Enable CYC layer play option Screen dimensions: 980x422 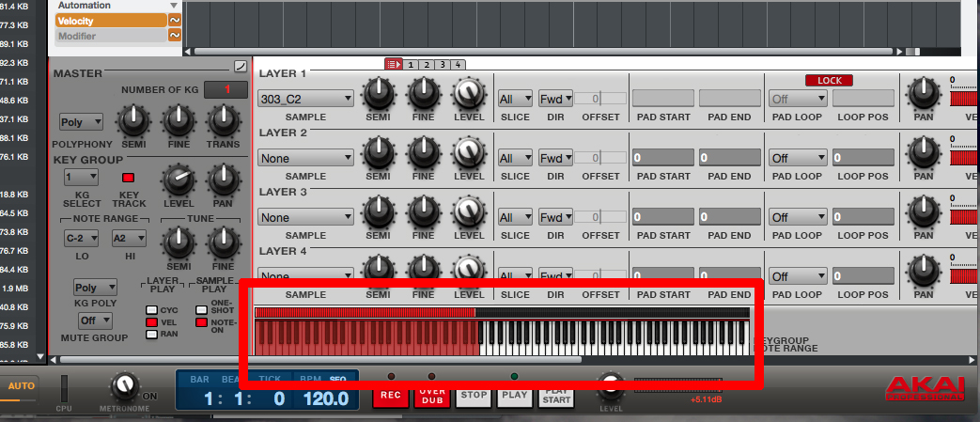150,309
